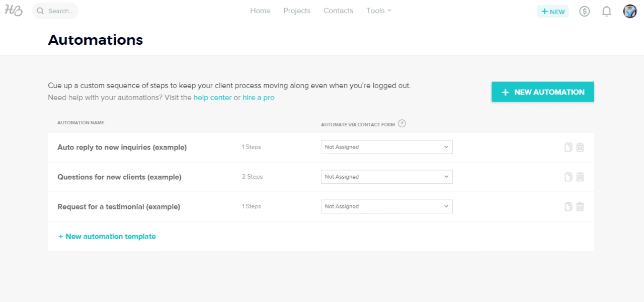Delete the Request for a testimonial automation
Image resolution: width=644 pixels, height=302 pixels.
[x=580, y=206]
